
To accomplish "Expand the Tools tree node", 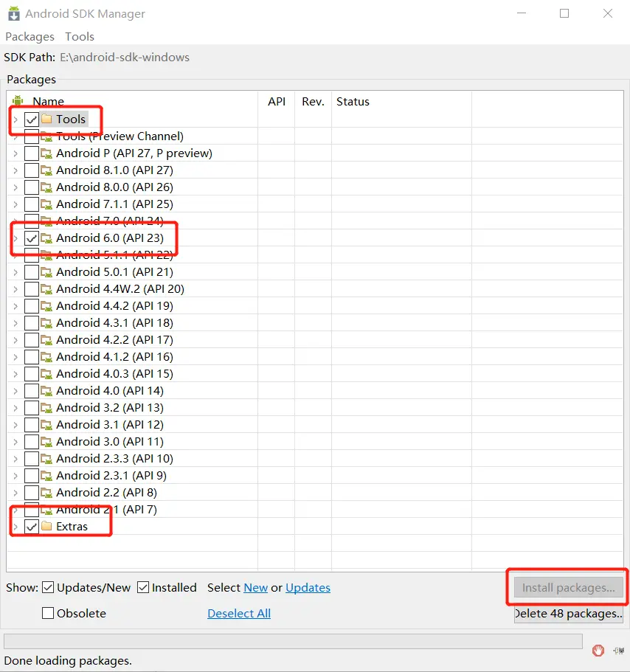I will pyautogui.click(x=15, y=119).
